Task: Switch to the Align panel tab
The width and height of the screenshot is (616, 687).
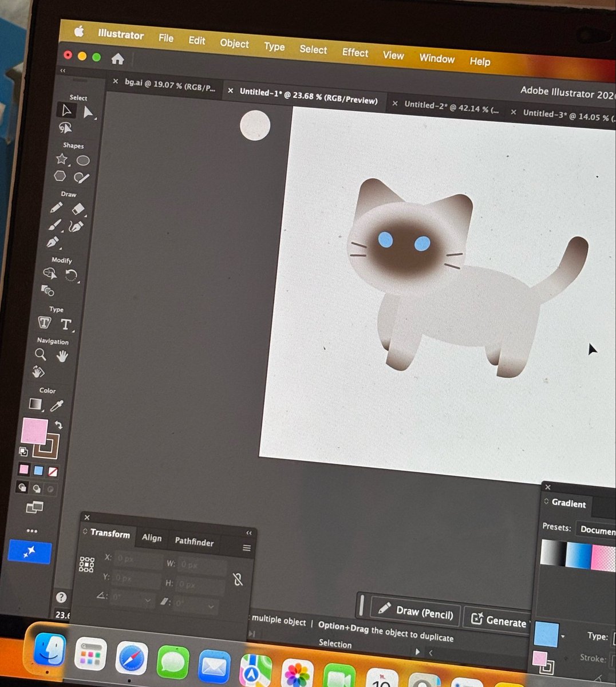Action: [152, 538]
